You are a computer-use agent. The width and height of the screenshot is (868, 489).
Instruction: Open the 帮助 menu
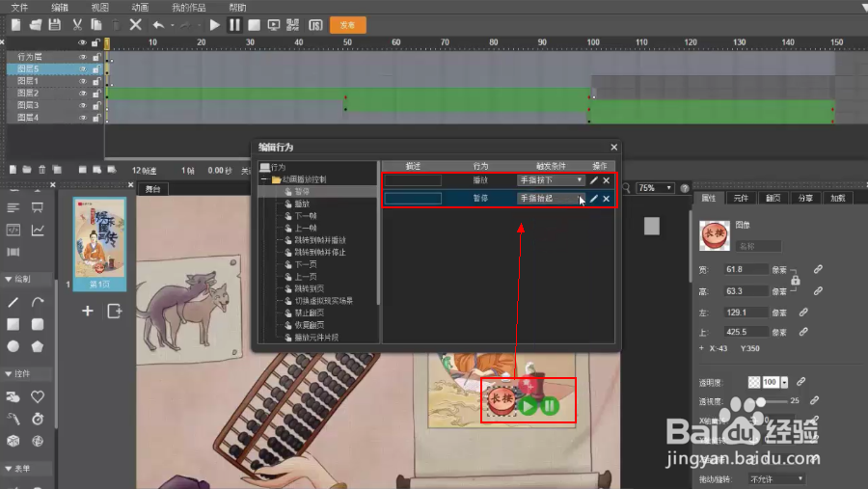237,7
